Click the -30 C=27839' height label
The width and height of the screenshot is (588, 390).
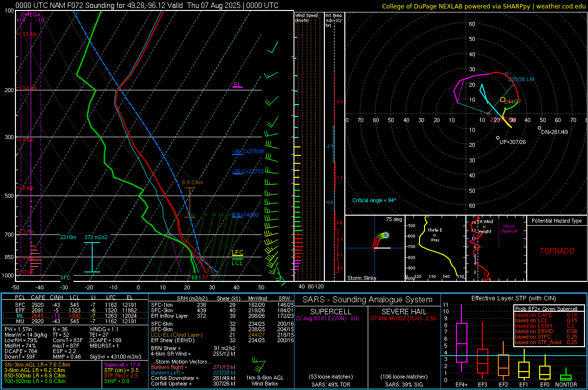click(x=248, y=151)
